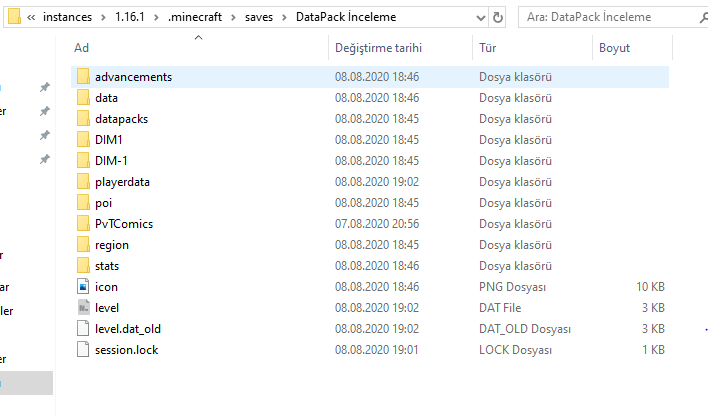
Task: Click the 07.08.2020 20:56 date cell
Action: tap(377, 224)
